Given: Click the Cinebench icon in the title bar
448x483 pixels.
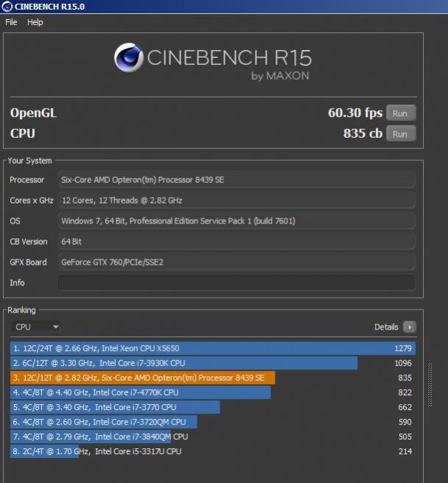Looking at the screenshot, I should (7, 7).
